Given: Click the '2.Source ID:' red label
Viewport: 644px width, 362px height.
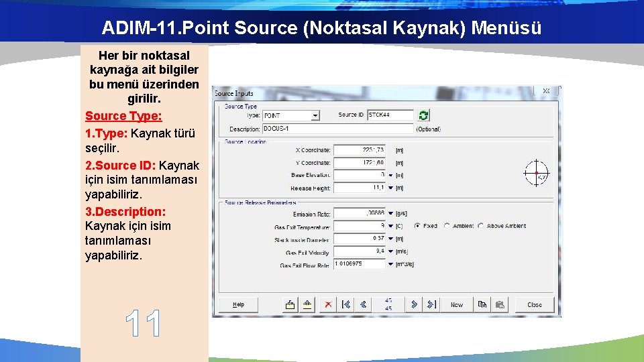Looking at the screenshot, I should click(120, 166).
